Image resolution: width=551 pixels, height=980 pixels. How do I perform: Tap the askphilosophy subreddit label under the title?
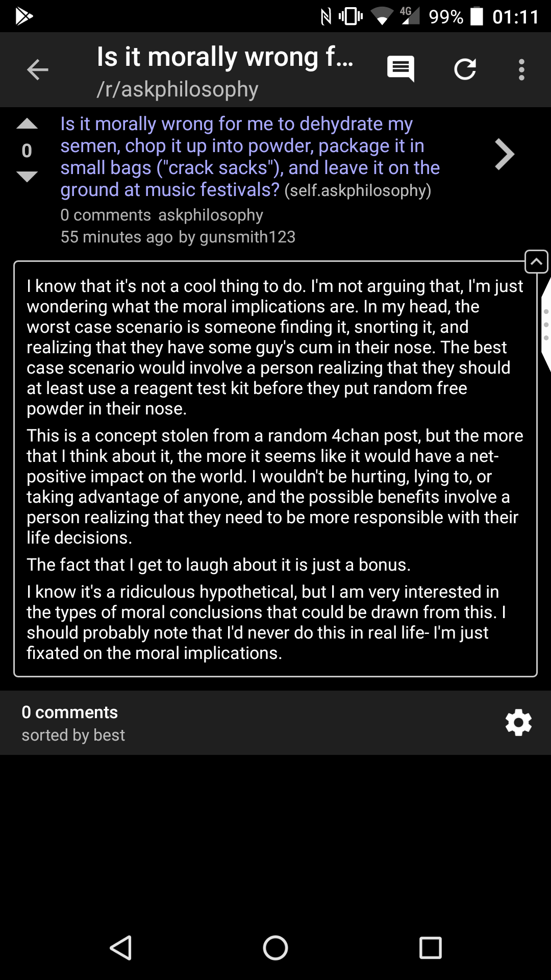point(211,215)
